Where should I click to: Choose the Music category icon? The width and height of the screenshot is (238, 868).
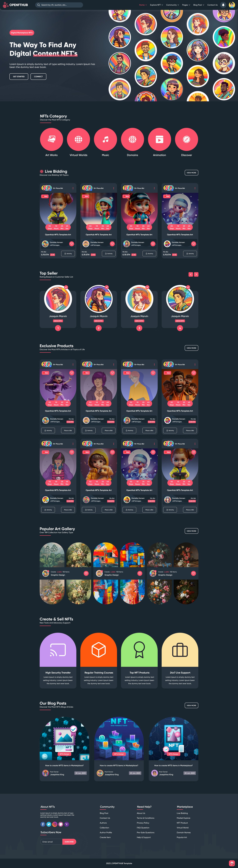tap(105, 139)
